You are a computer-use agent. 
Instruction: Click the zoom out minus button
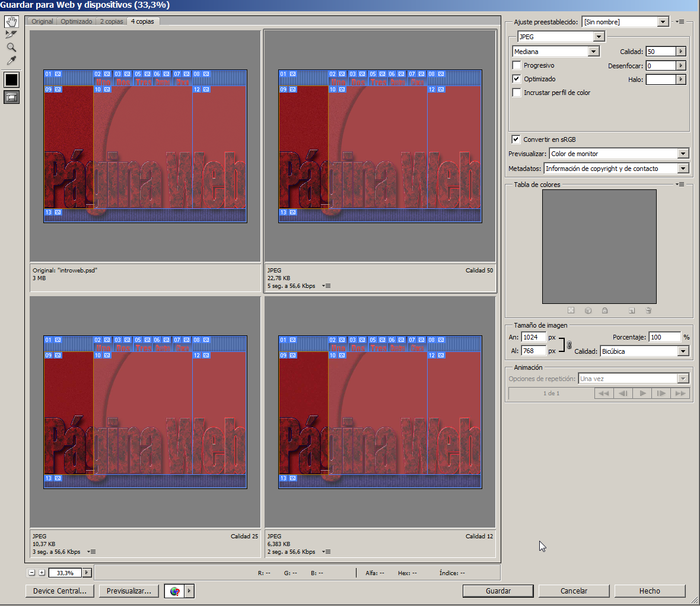32,573
